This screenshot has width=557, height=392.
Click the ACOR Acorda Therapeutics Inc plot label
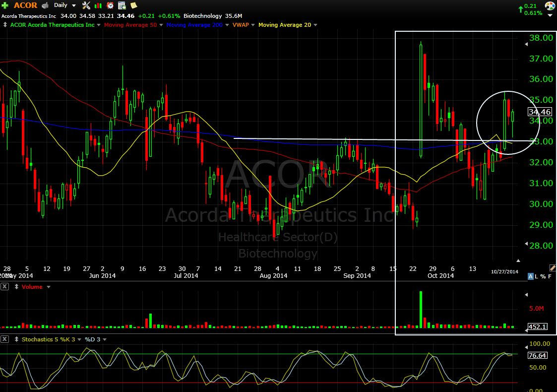(52, 25)
